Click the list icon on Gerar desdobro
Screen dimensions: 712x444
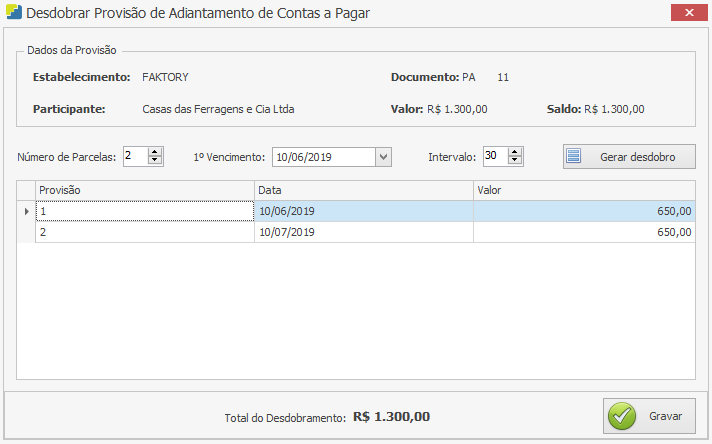pyautogui.click(x=574, y=157)
